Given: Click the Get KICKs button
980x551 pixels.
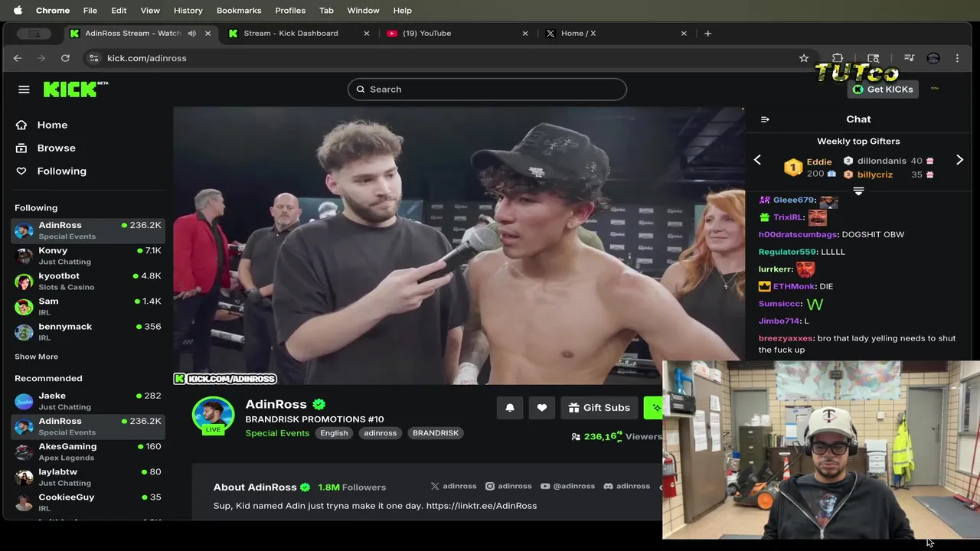Looking at the screenshot, I should click(883, 90).
